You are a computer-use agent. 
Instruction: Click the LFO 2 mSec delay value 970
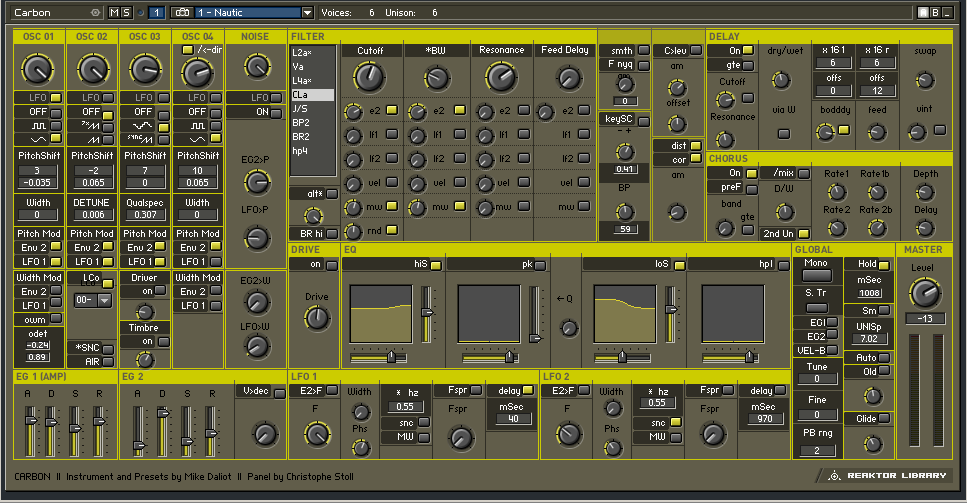pyautogui.click(x=765, y=419)
